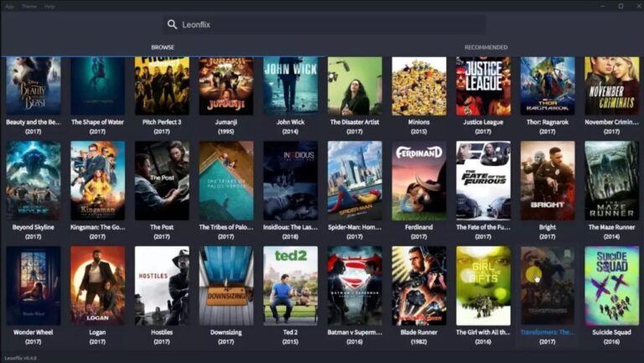Switch to the RECOMMENDED tab
Screen dimensions: 644x363
(486, 47)
